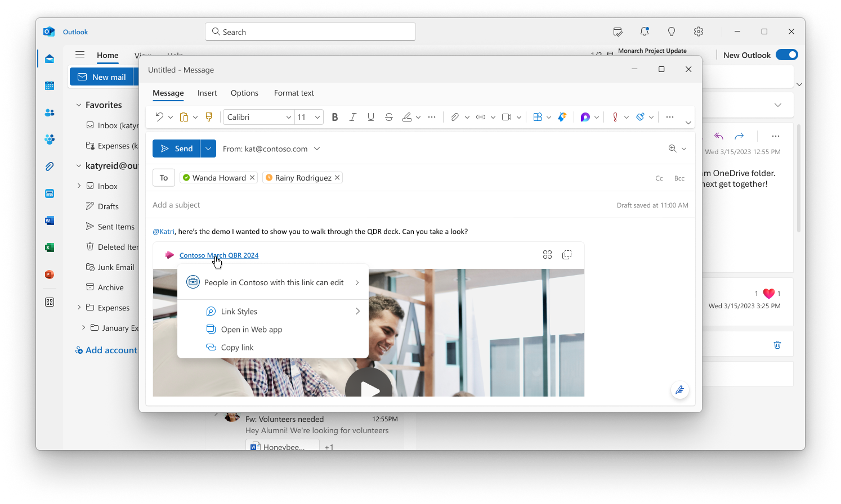Image resolution: width=841 pixels, height=504 pixels.
Task: Turn off the New Outlook toggle
Action: click(787, 55)
